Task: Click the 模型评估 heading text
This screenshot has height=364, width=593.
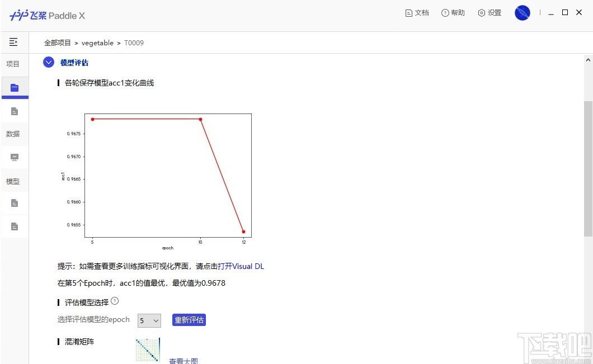Action: coord(74,63)
